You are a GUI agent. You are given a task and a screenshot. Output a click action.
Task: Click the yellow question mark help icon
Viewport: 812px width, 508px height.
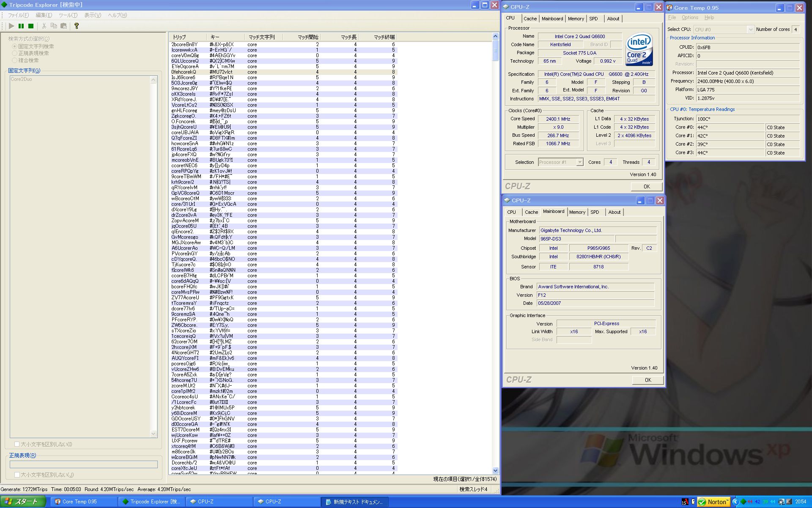click(77, 26)
